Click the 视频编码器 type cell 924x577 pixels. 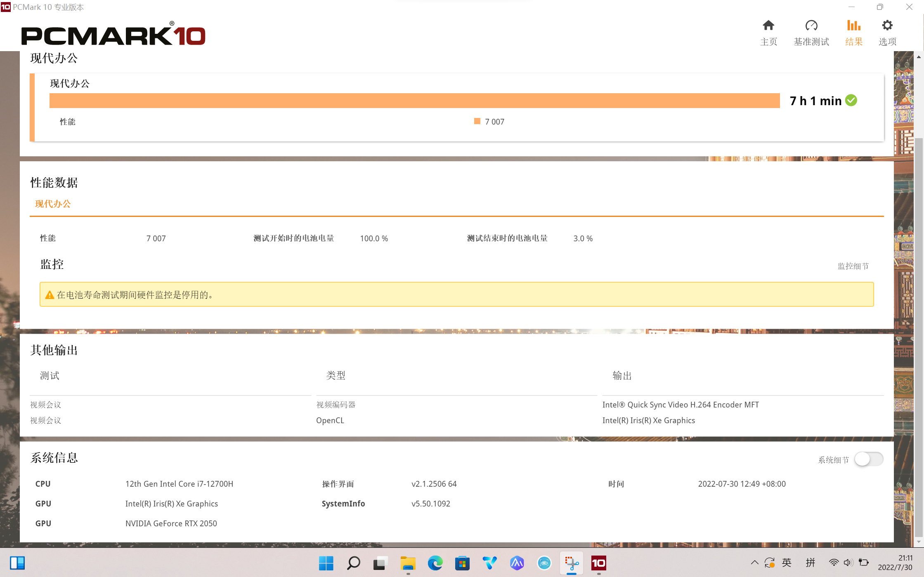tap(336, 405)
